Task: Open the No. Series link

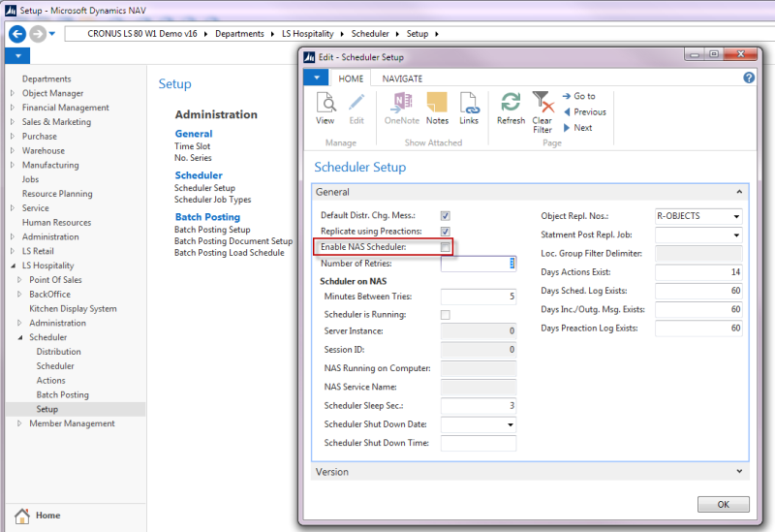Action: pos(193,158)
